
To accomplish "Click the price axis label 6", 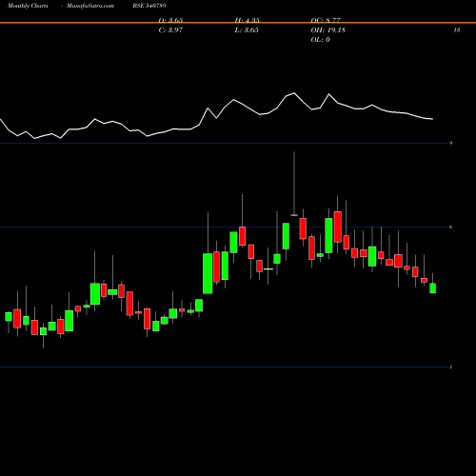I will [450, 227].
